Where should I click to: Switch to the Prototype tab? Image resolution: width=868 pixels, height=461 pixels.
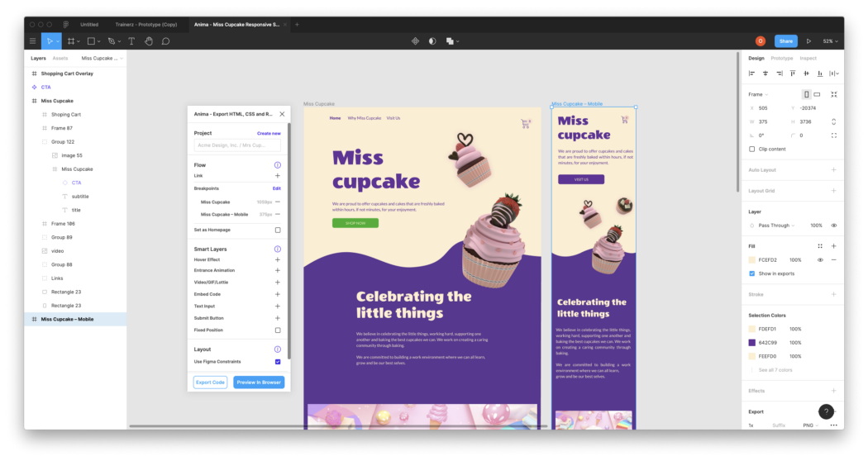pyautogui.click(x=782, y=58)
